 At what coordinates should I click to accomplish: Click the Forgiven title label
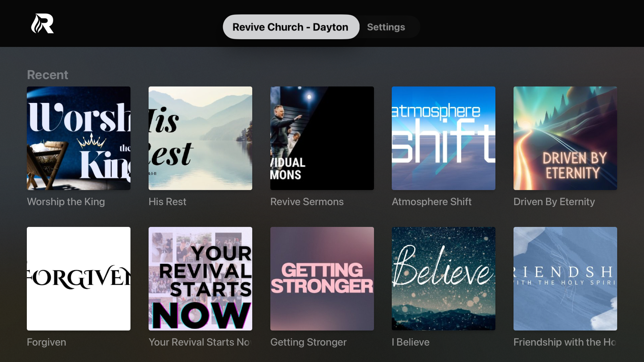[46, 342]
